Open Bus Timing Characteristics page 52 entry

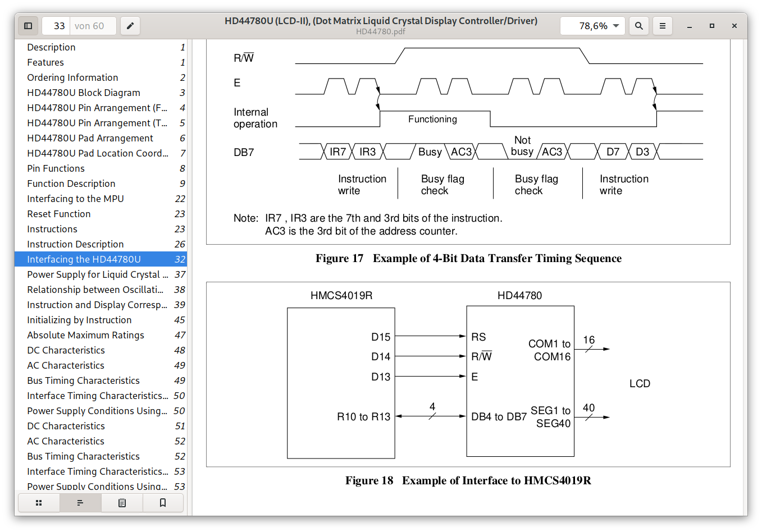[x=101, y=456]
